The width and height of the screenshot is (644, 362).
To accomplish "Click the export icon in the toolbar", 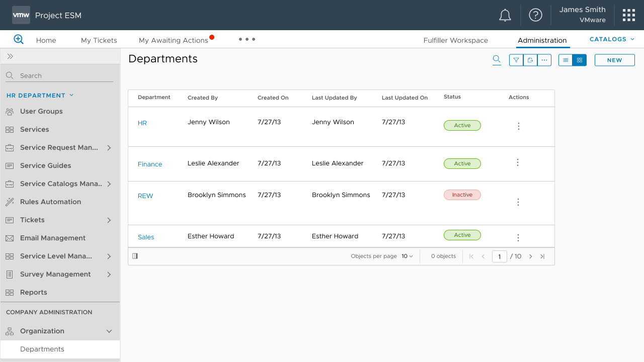I will [530, 60].
